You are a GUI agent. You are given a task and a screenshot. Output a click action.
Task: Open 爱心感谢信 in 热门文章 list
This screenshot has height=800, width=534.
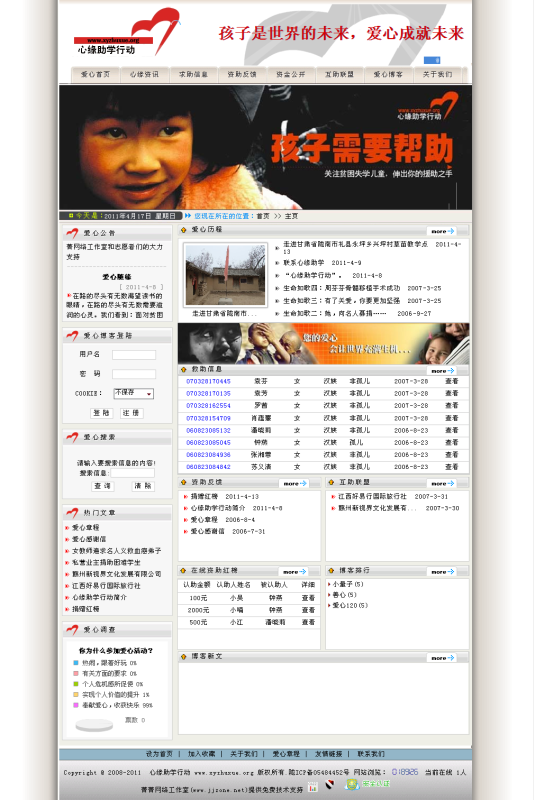point(89,539)
